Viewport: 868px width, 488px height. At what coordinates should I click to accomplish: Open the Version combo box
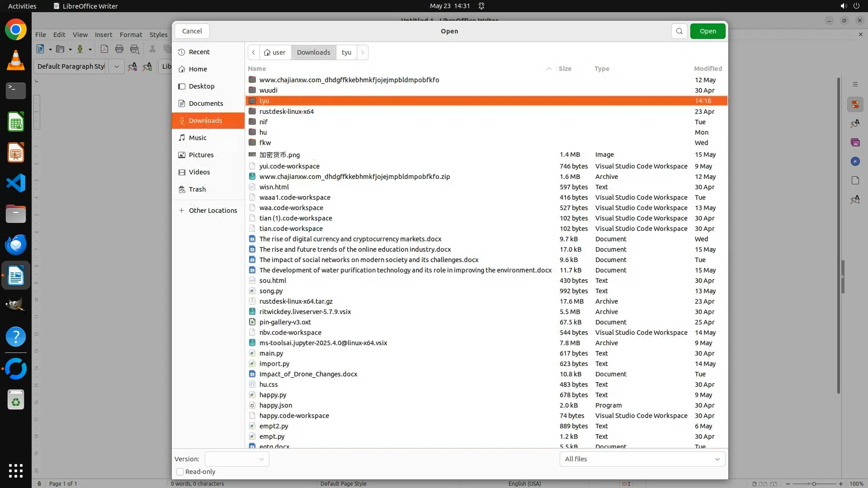tap(237, 459)
